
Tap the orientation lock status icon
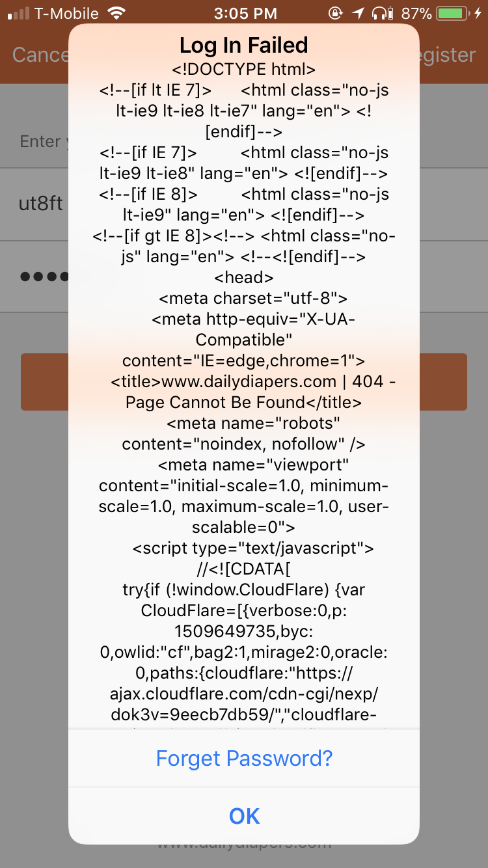tap(336, 13)
